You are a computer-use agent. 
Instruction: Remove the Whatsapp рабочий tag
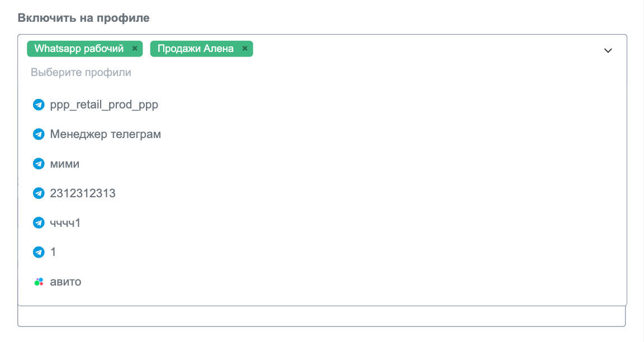[135, 49]
